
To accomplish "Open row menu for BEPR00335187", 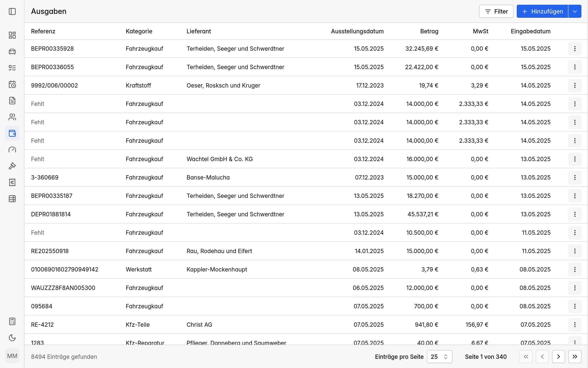I will click(x=575, y=196).
